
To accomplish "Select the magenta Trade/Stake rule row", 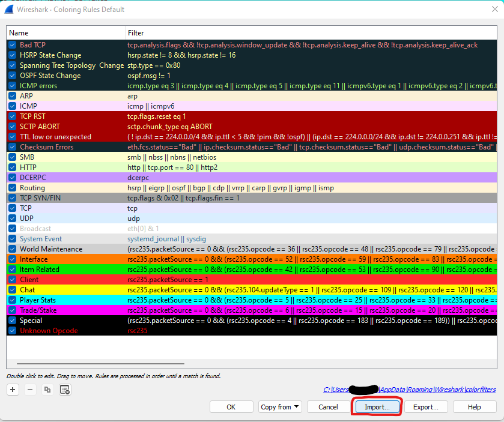I will coord(252,310).
